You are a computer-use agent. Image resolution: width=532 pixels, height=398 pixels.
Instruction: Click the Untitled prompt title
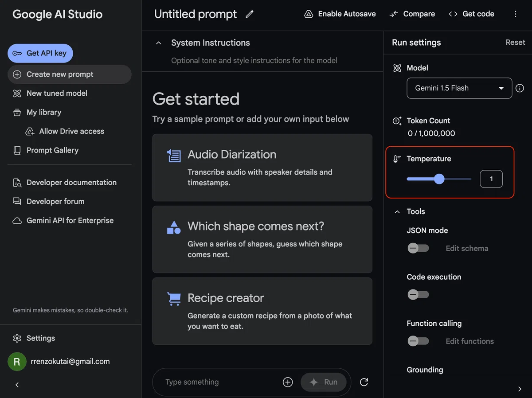(196, 14)
